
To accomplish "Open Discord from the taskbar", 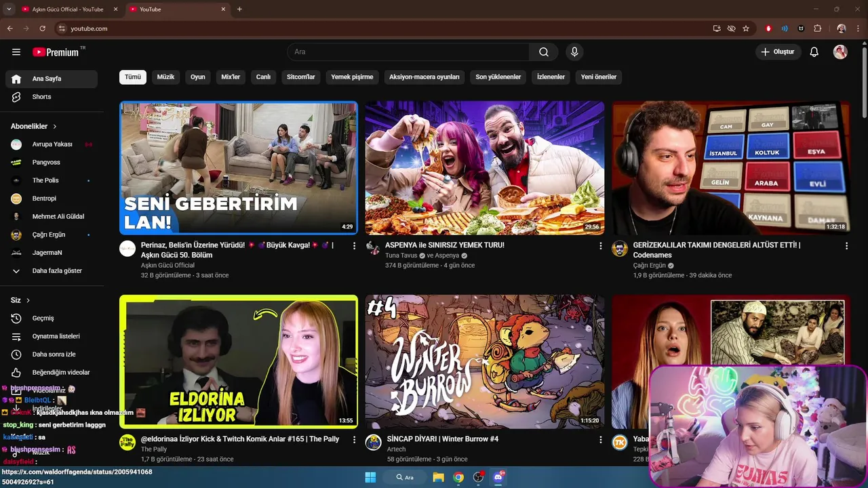I will point(498,477).
